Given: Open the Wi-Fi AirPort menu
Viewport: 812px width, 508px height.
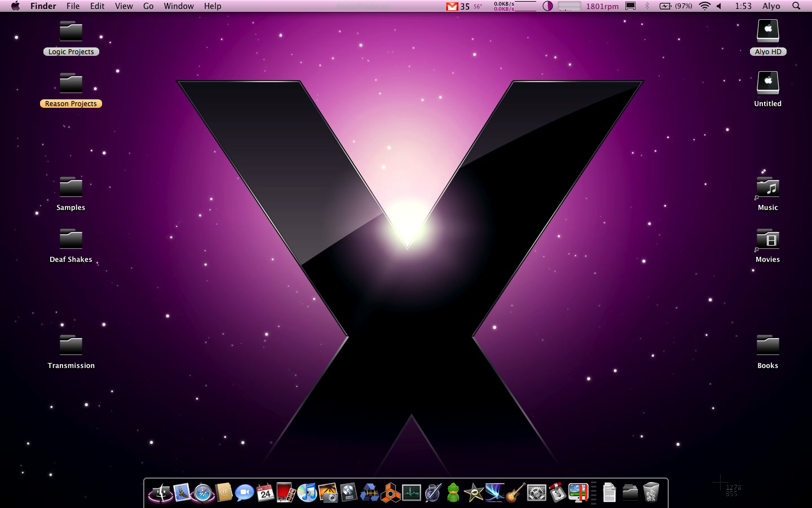Looking at the screenshot, I should (704, 6).
